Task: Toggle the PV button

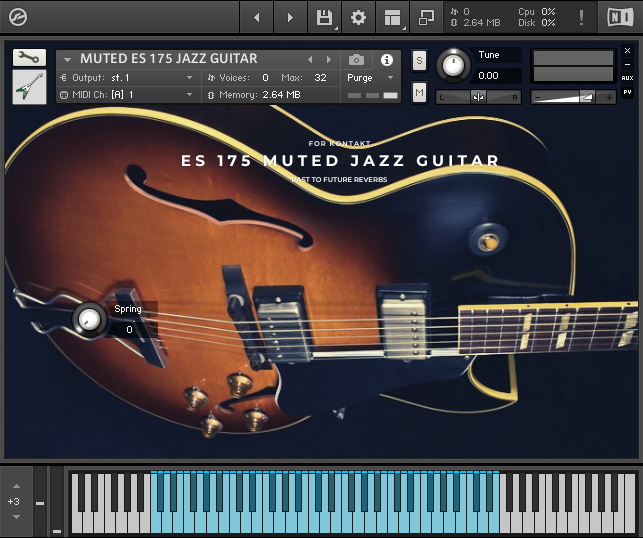Action: [x=627, y=92]
